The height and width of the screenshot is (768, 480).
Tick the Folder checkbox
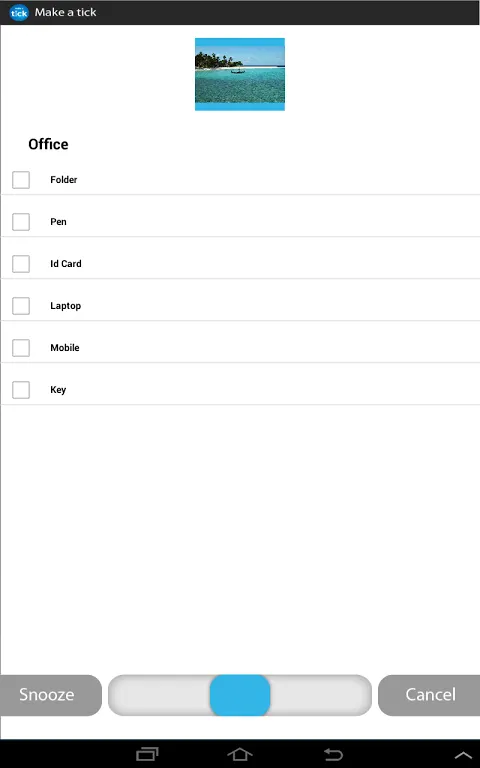[21, 180]
